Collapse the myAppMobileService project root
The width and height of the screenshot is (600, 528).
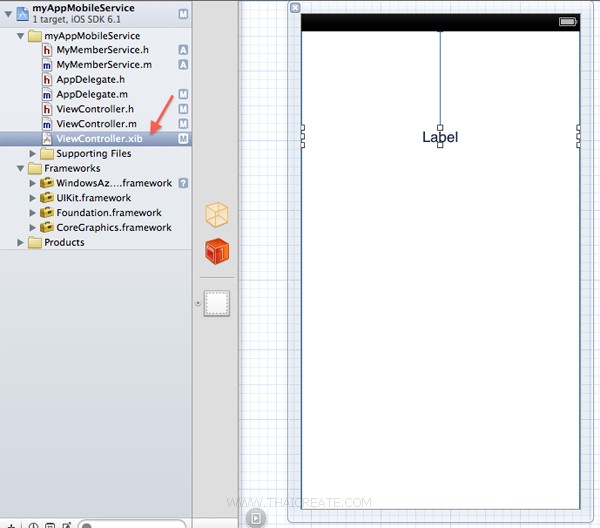point(8,14)
